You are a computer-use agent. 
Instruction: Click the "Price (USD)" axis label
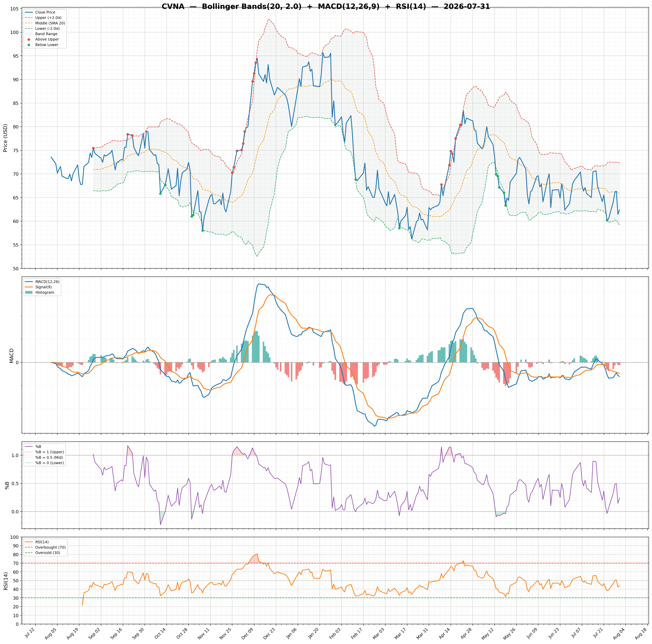5,138
